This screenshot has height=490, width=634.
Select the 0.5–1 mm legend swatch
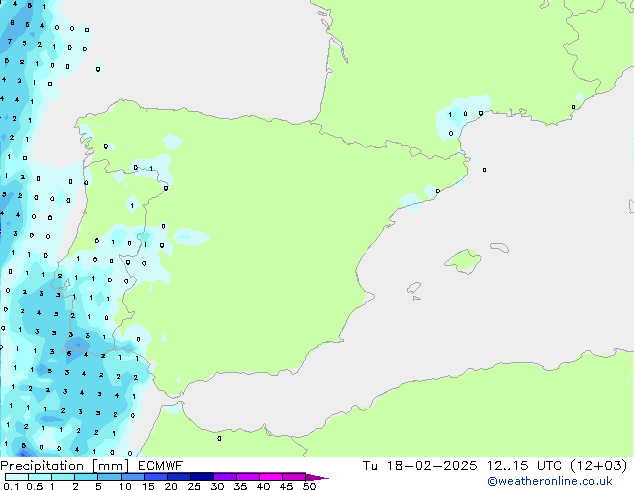pyautogui.click(x=40, y=477)
